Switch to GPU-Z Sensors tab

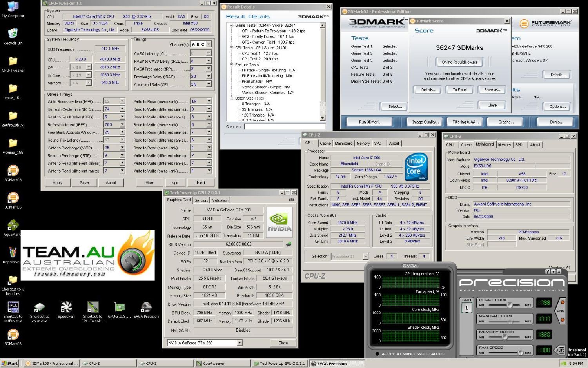pyautogui.click(x=201, y=200)
